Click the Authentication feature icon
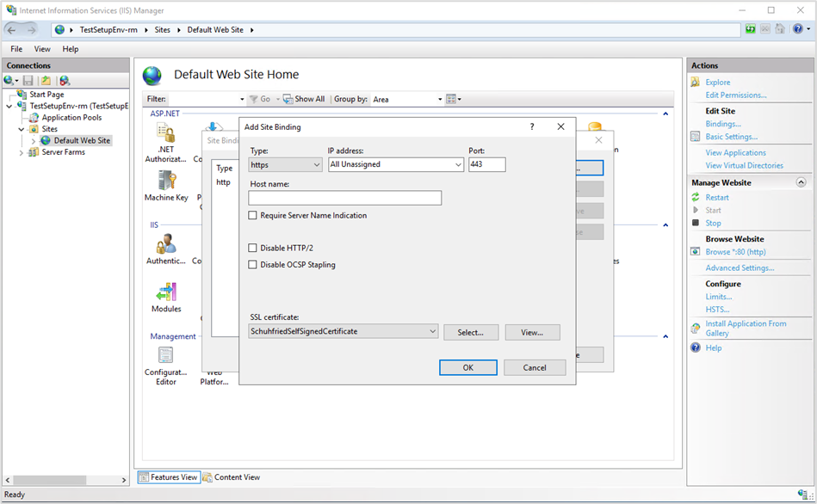 (x=166, y=243)
